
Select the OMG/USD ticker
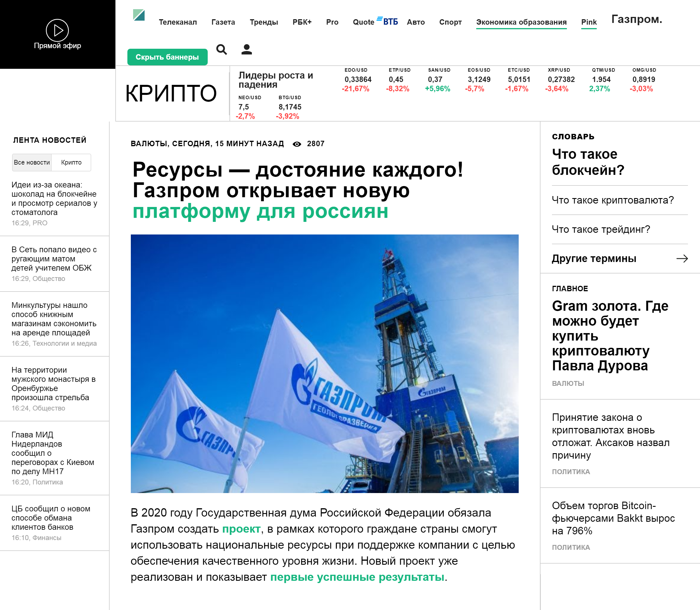(643, 80)
